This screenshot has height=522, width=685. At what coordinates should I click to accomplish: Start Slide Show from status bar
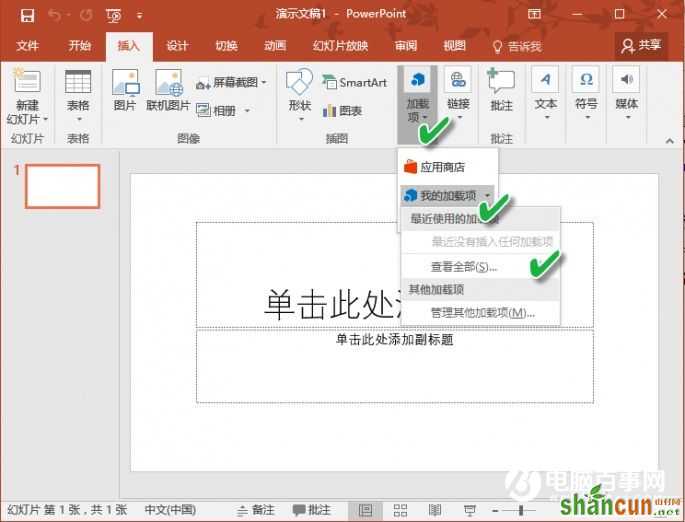tap(470, 510)
